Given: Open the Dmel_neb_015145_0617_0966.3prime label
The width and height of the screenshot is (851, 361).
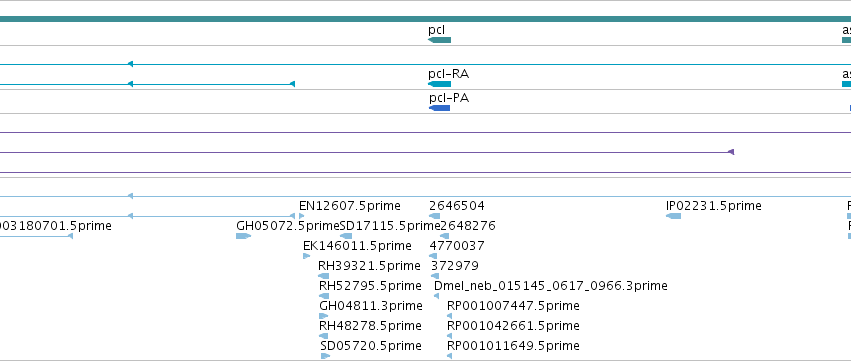Looking at the screenshot, I should 550,286.
